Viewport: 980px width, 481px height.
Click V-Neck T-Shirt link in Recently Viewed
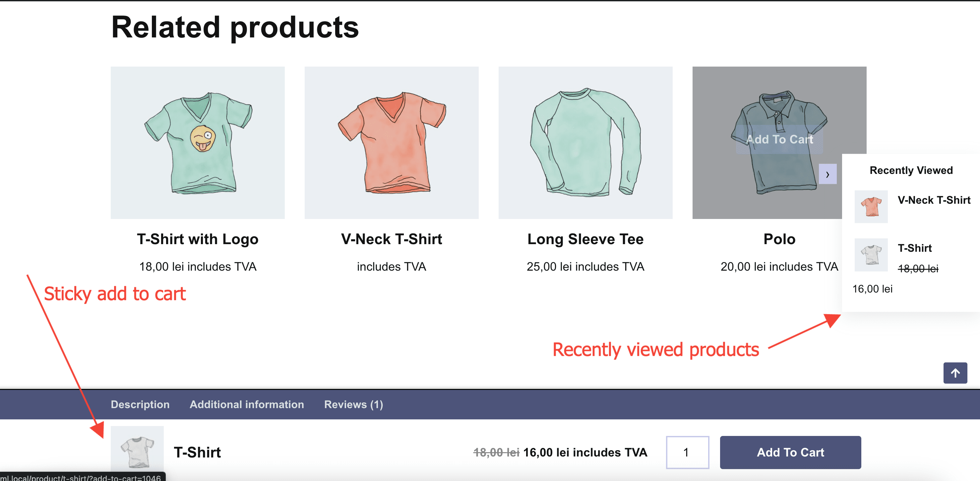(934, 200)
